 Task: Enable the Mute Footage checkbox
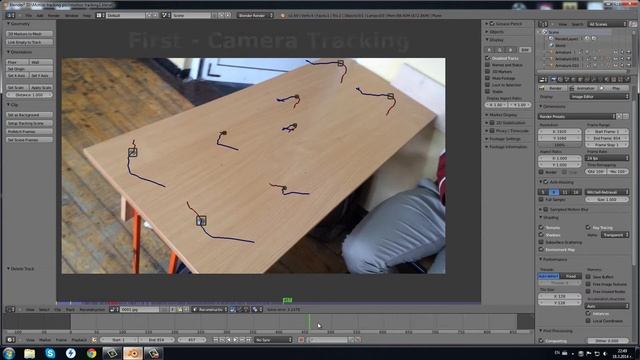tap(487, 78)
